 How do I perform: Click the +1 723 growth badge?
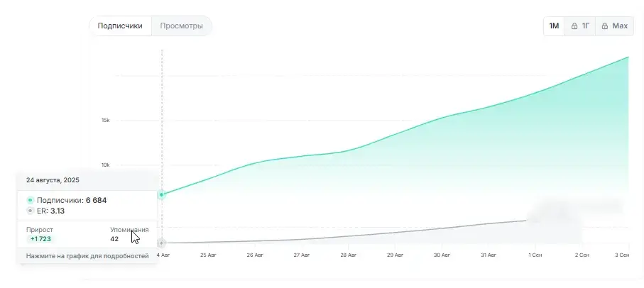click(40, 239)
